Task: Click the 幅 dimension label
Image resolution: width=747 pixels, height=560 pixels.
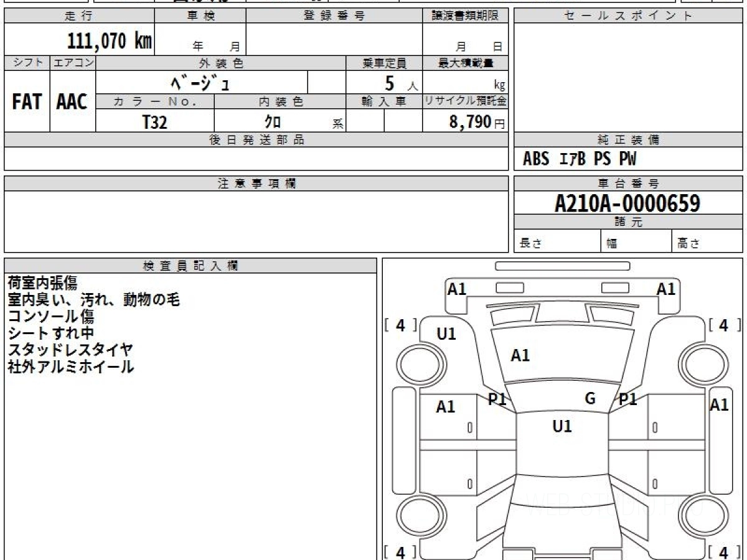Action: point(612,245)
